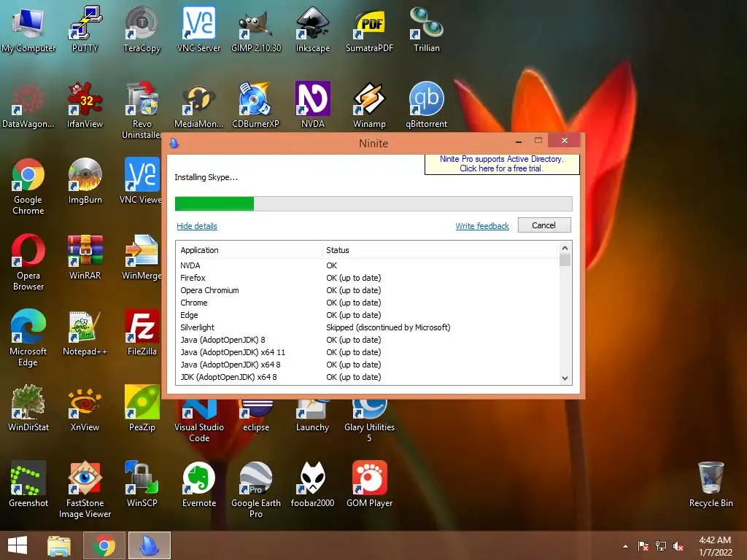This screenshot has height=560, width=747.
Task: Launch foobar2000 desktop icon
Action: [312, 484]
